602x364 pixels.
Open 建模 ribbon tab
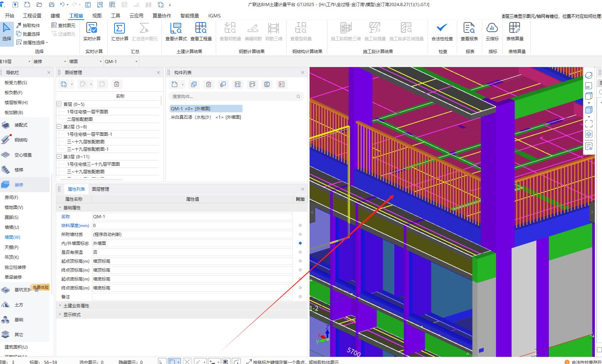pyautogui.click(x=55, y=16)
